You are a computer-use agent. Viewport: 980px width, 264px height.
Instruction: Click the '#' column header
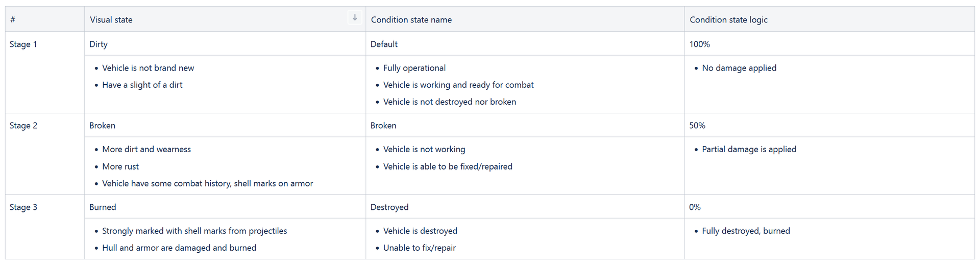13,20
